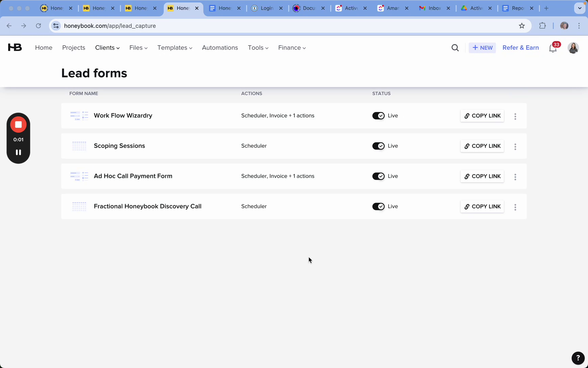The image size is (588, 368).
Task: Pause the screen recording
Action: point(18,152)
